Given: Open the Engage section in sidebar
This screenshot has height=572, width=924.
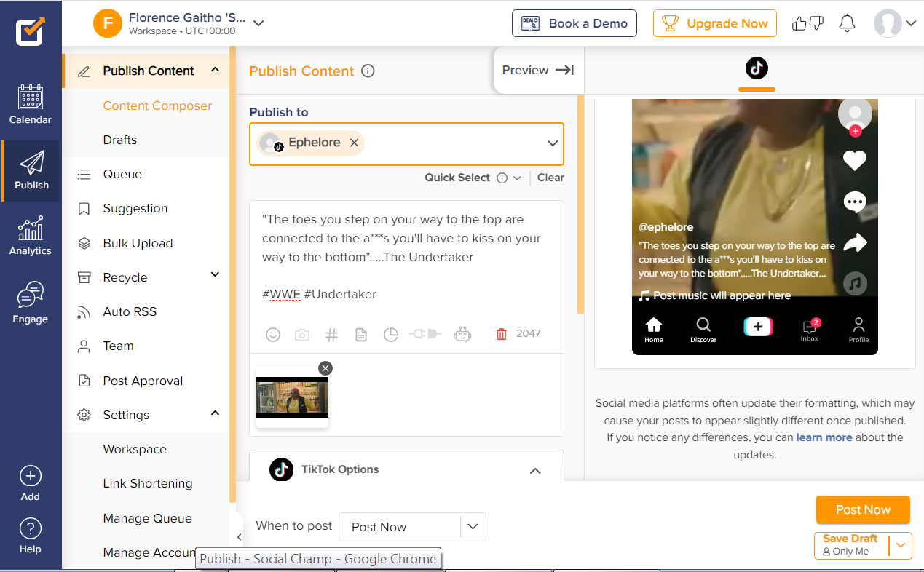Looking at the screenshot, I should [x=31, y=303].
